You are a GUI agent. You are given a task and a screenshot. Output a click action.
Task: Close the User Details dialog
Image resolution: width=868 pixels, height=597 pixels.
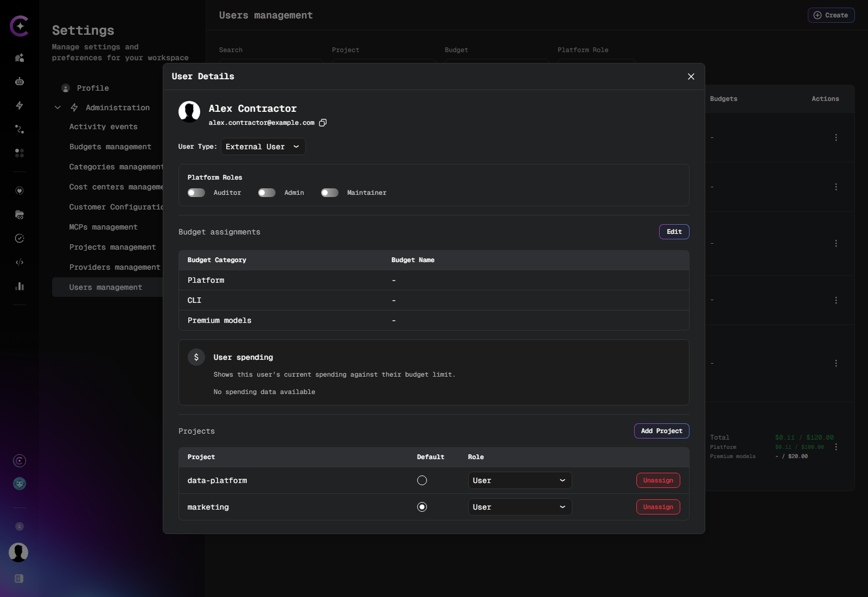(x=691, y=77)
